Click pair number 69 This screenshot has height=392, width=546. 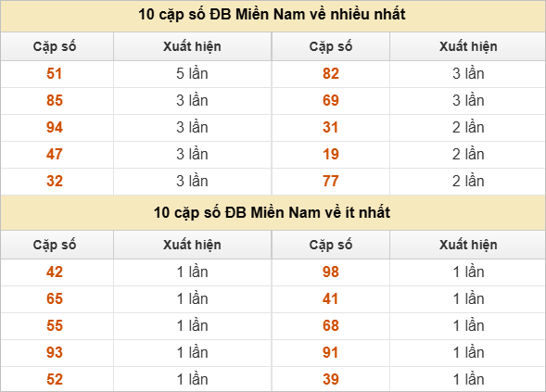point(330,101)
